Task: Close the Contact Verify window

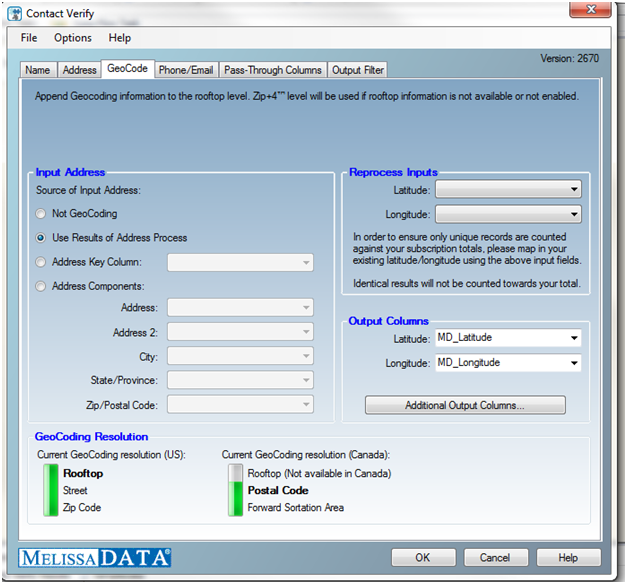Action: click(x=590, y=10)
